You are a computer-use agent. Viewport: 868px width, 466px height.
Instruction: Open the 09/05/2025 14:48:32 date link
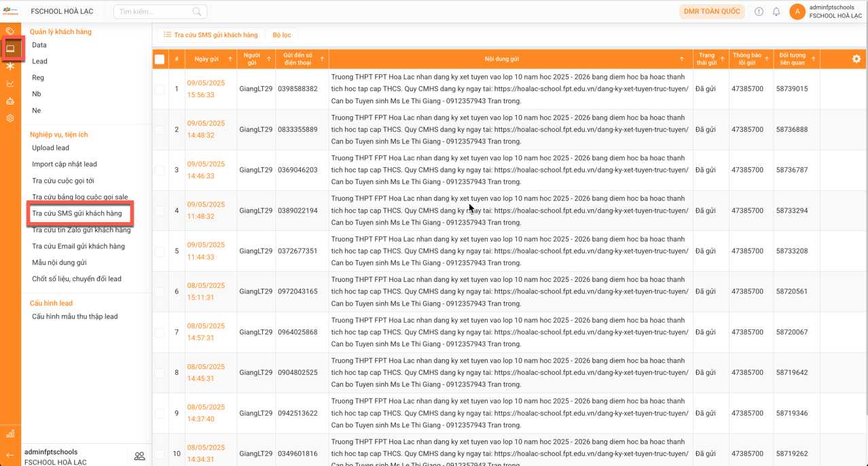(206, 130)
